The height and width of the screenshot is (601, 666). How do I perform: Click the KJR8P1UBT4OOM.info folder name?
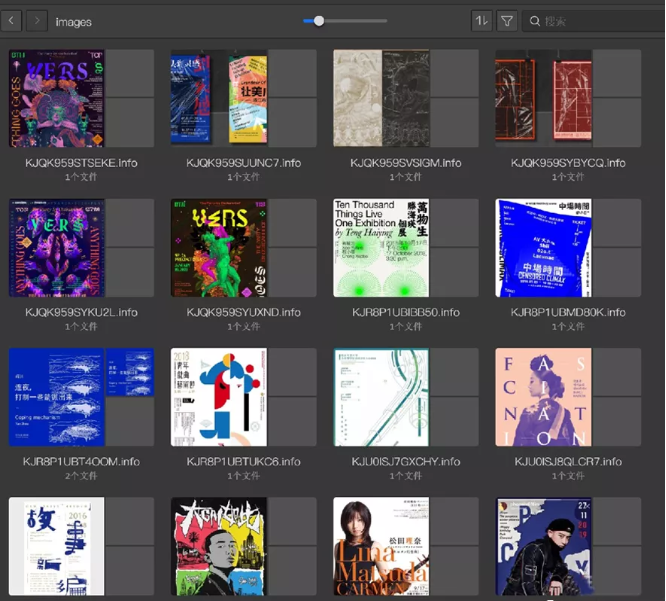pos(81,462)
